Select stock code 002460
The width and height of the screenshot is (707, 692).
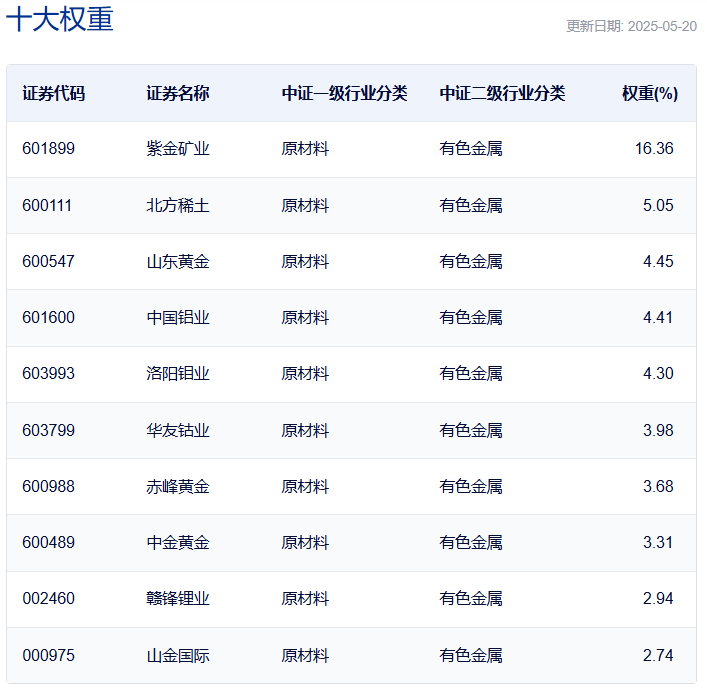(x=49, y=598)
